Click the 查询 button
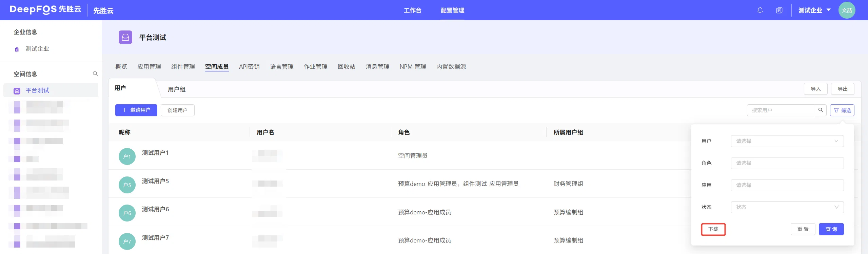 pos(831,229)
